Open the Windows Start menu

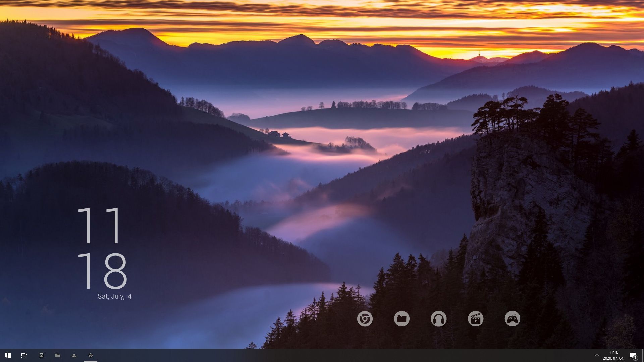pyautogui.click(x=8, y=355)
